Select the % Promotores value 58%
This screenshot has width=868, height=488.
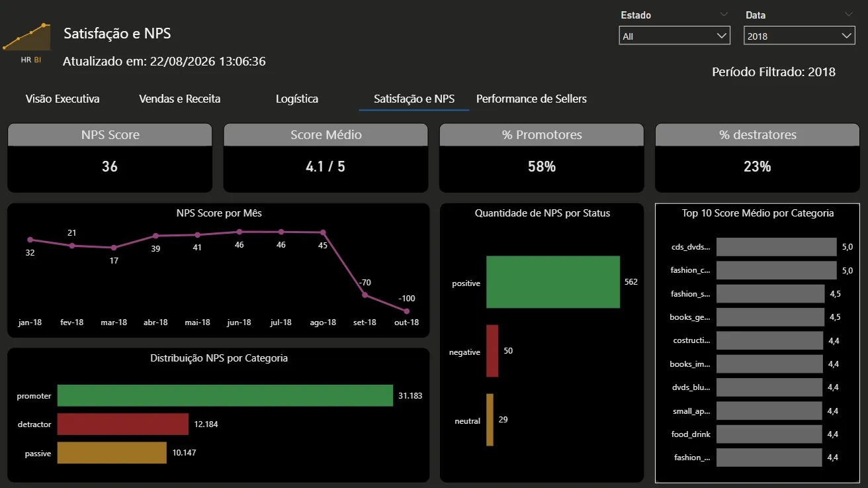click(x=542, y=167)
